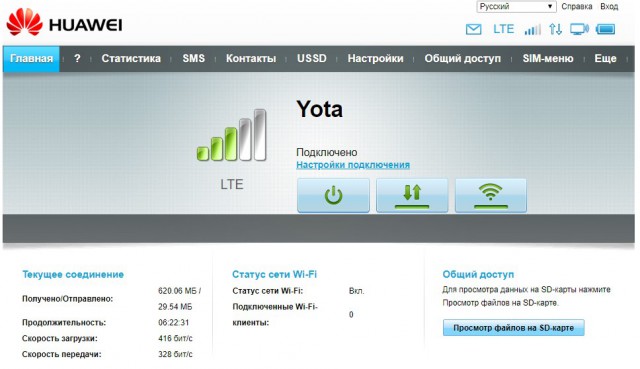This screenshot has height=369, width=640.
Task: Open the Настройки menu
Action: [x=376, y=58]
